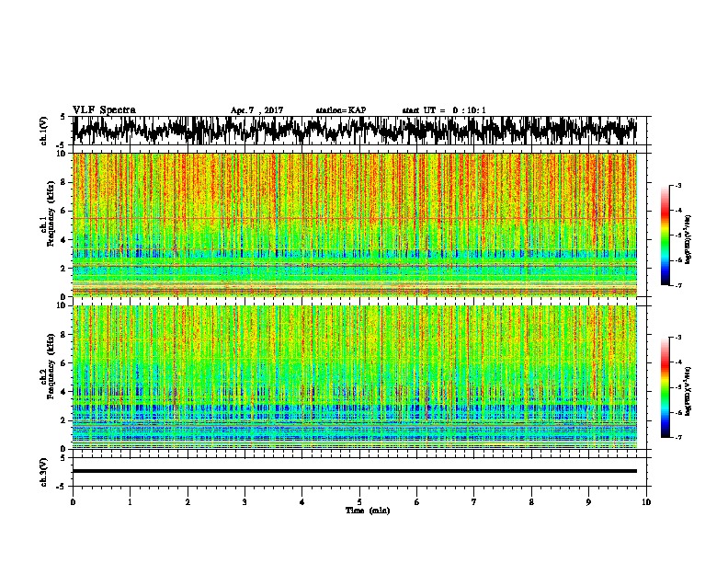728x563 pixels.
Task: Click the "9" minute time axis tick
Action: coord(588,502)
